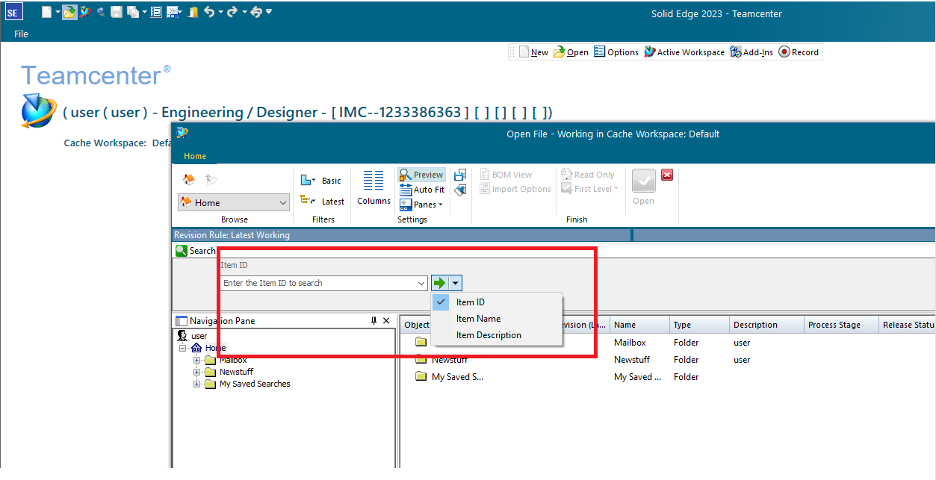936x480 pixels.
Task: Open undo history dropdown arrow
Action: (221, 12)
